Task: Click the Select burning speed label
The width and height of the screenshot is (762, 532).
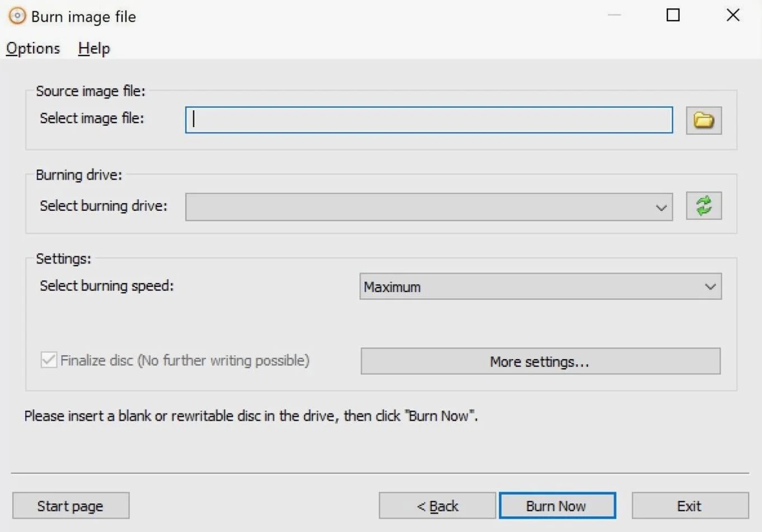Action: click(x=107, y=286)
